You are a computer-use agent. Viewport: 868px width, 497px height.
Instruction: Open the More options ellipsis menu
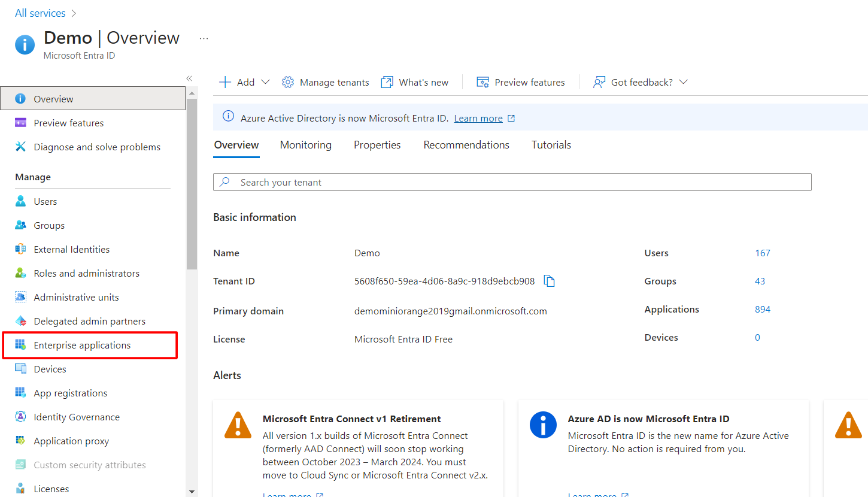[204, 38]
